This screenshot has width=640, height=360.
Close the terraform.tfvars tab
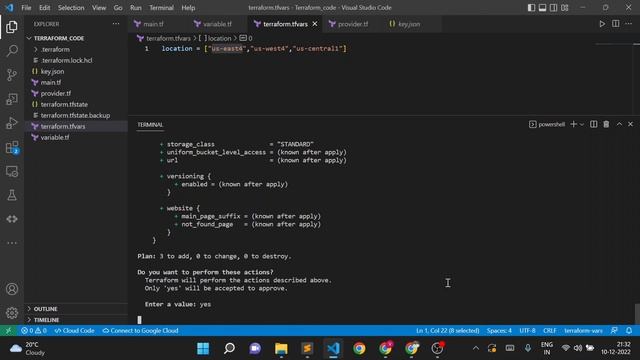[x=315, y=24]
